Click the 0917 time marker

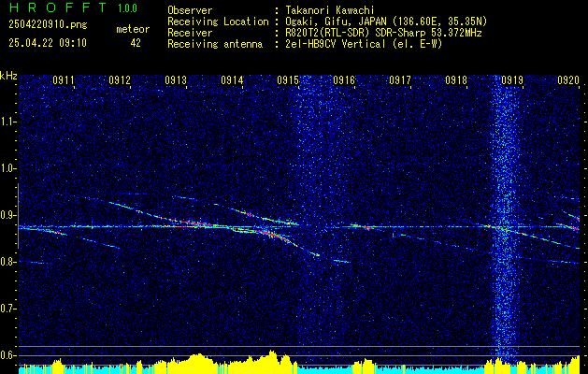click(x=400, y=80)
